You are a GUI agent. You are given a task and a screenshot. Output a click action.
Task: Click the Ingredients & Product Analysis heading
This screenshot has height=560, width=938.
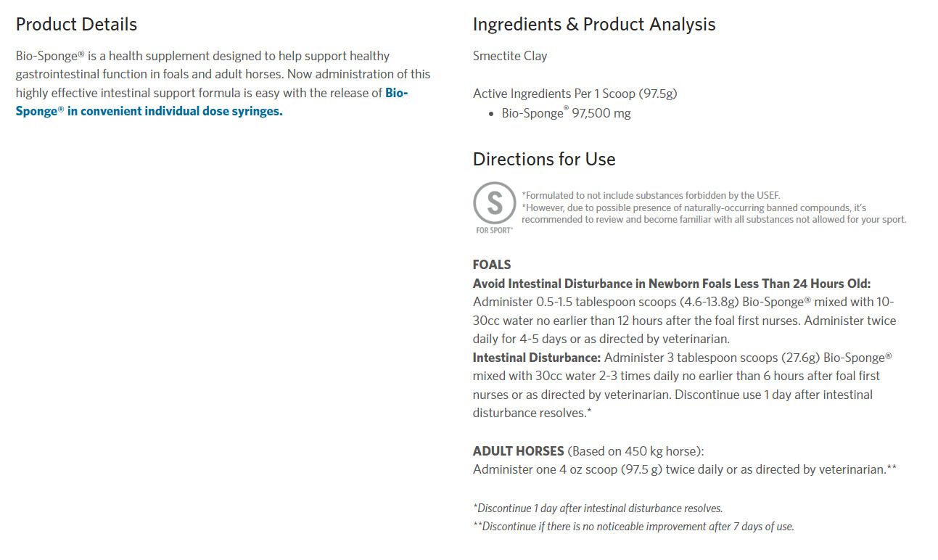click(x=593, y=24)
